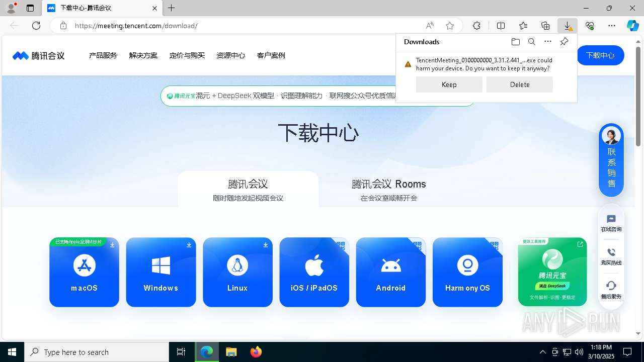Open 解决方案 menu

[x=143, y=55]
